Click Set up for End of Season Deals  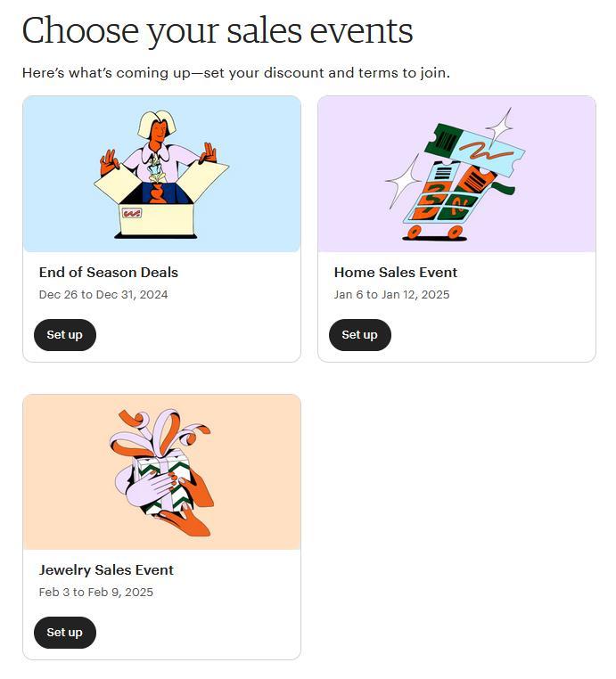64,335
